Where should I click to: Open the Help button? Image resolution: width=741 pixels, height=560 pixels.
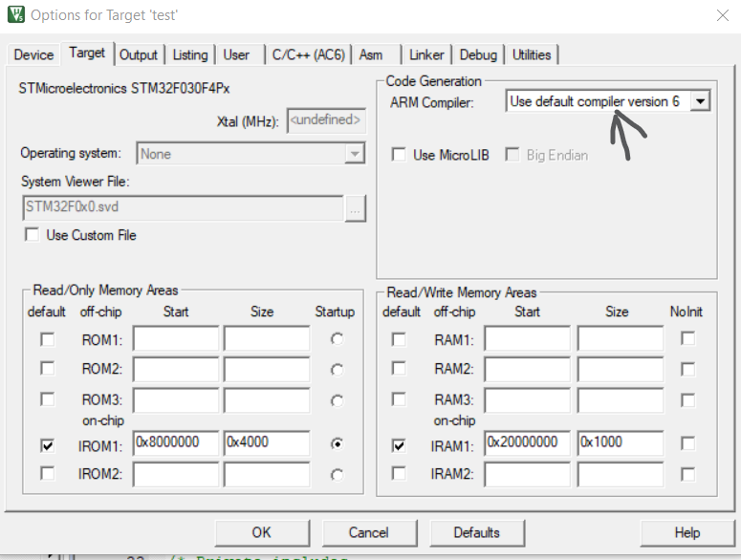click(x=687, y=533)
